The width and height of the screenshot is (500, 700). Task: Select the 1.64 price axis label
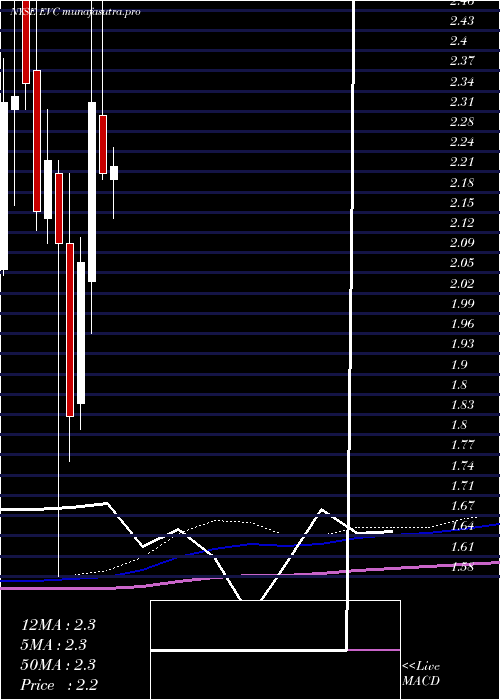[x=462, y=525]
